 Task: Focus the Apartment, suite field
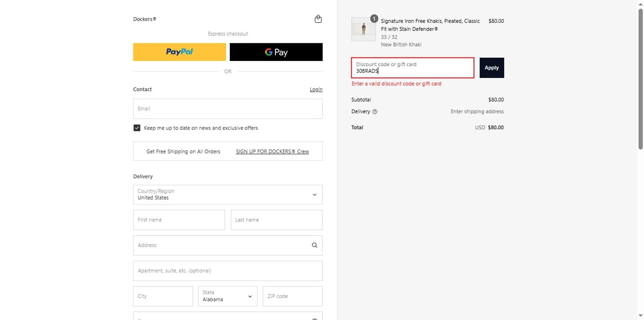pos(228,271)
